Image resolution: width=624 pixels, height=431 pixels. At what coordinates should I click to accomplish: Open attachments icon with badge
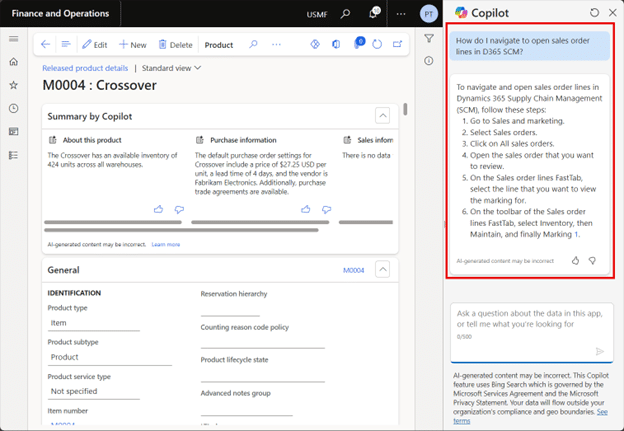coord(358,43)
